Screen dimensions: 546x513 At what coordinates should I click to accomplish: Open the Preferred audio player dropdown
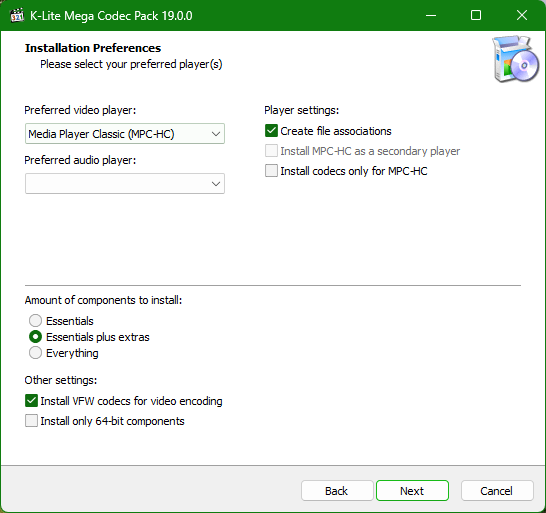point(125,184)
